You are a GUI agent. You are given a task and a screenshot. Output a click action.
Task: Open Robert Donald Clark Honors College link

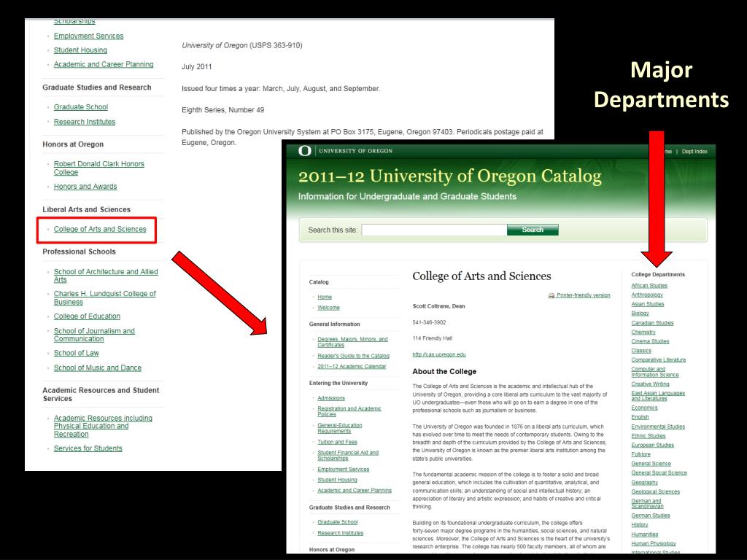click(98, 168)
